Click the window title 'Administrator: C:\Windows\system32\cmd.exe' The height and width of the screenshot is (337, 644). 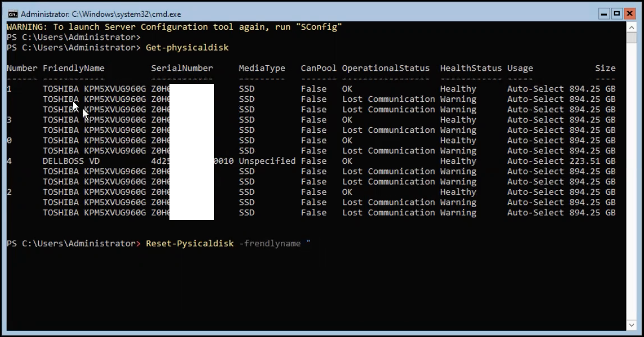click(x=101, y=14)
